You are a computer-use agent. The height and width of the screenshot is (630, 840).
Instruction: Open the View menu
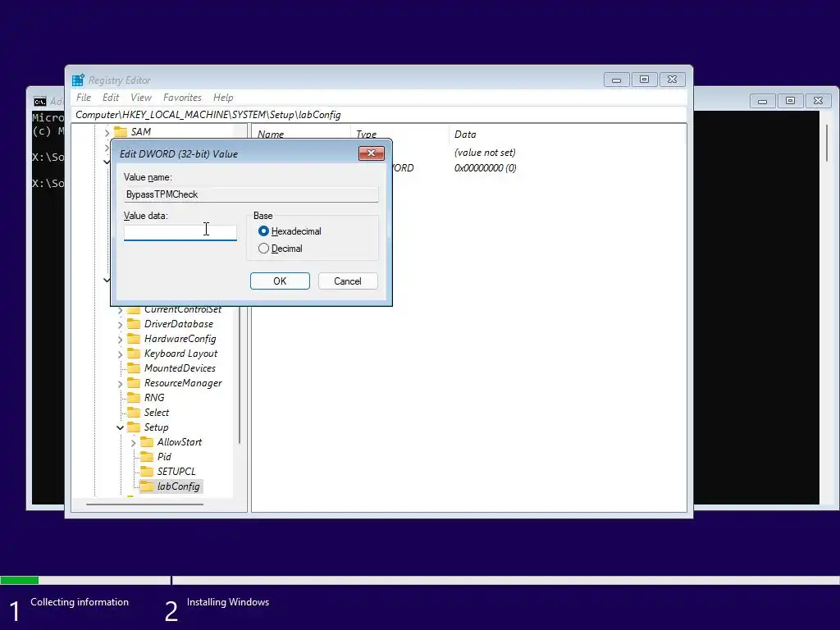(141, 98)
